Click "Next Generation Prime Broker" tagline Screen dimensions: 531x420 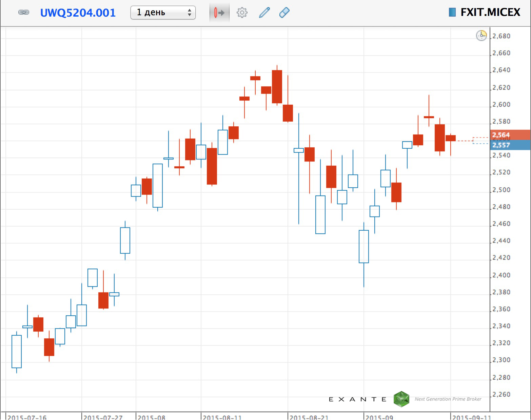(448, 399)
